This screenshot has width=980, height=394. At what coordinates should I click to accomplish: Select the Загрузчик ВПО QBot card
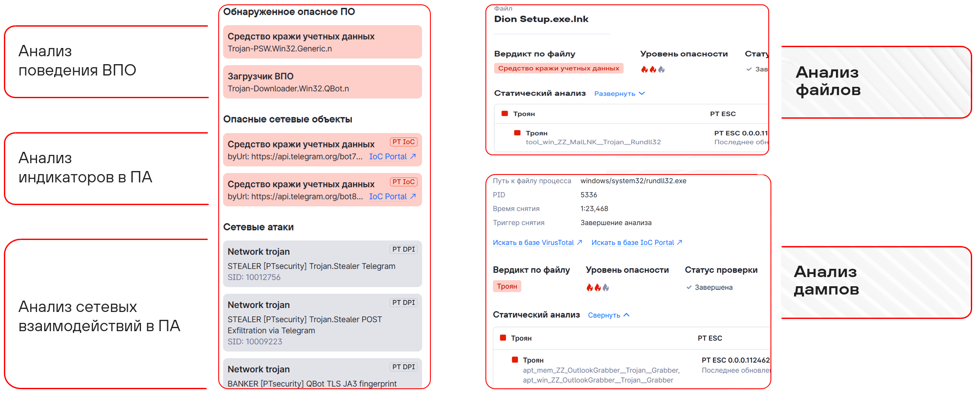point(322,82)
